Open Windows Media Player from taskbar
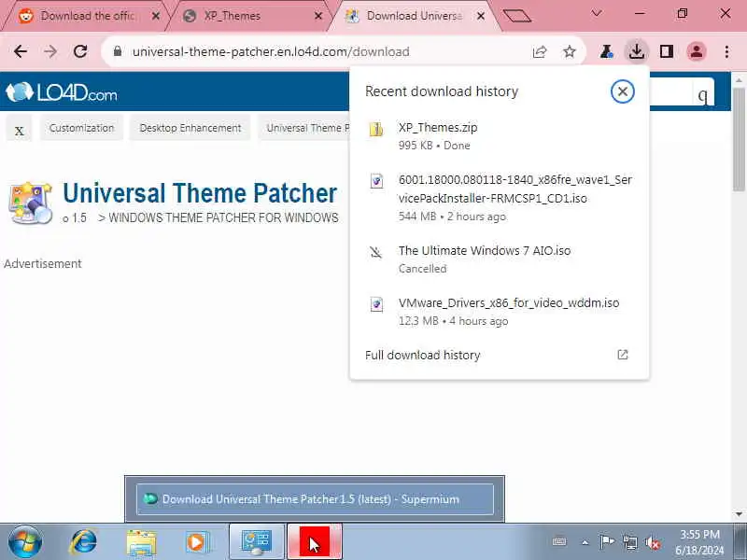747x560 pixels. 196,542
